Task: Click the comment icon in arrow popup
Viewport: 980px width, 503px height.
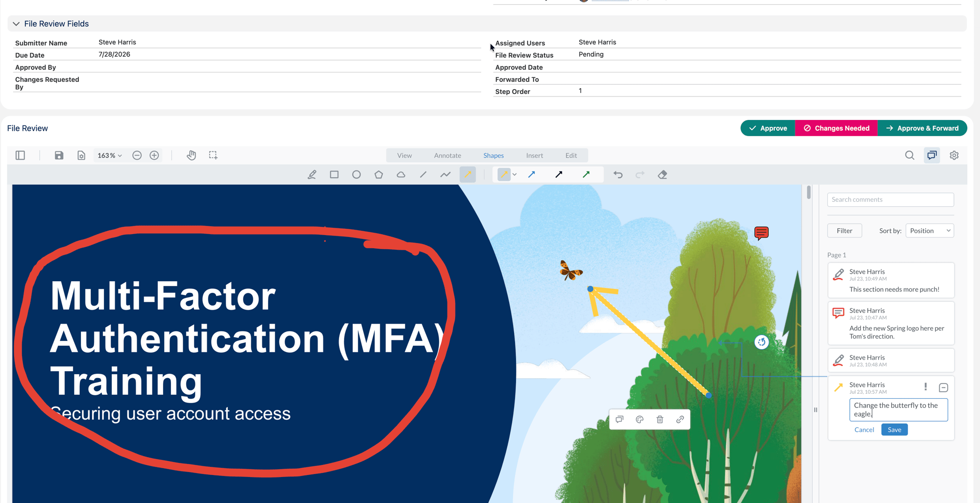Action: pos(619,419)
